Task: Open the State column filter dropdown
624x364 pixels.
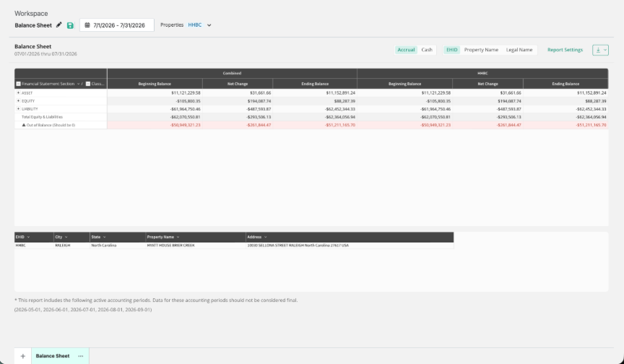Action: 104,237
